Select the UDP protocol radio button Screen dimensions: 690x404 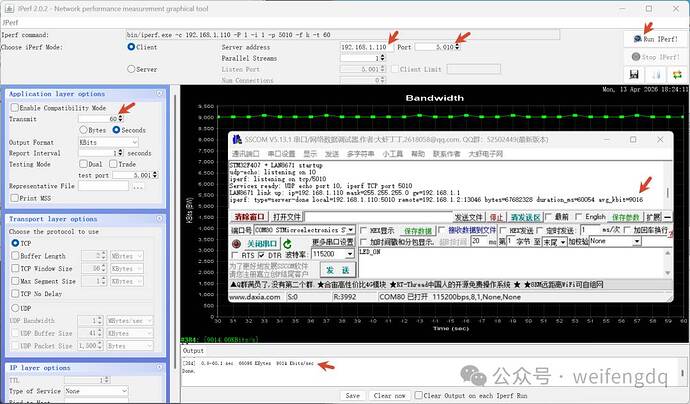[x=15, y=308]
